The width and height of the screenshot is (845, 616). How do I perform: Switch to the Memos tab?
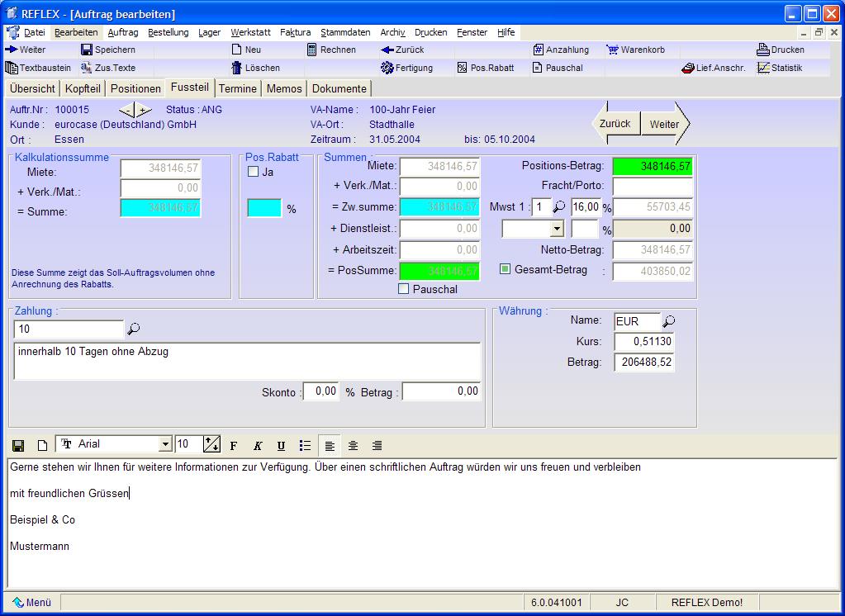coord(284,88)
